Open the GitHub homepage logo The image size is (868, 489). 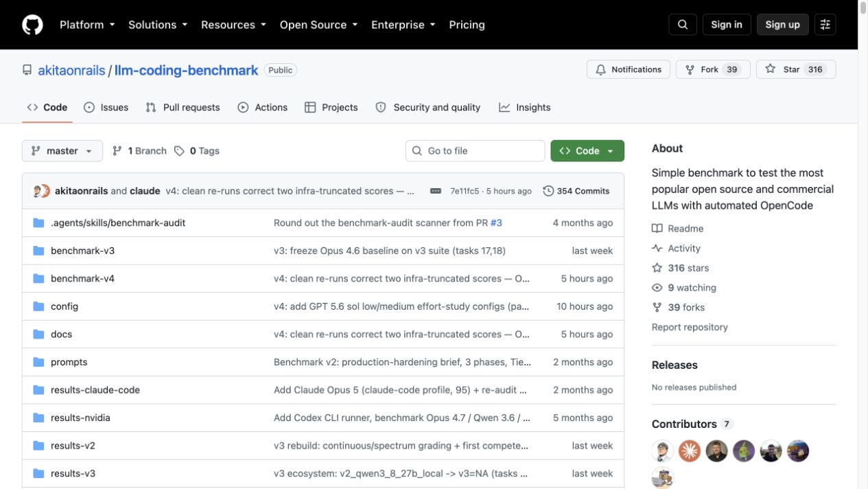click(32, 25)
